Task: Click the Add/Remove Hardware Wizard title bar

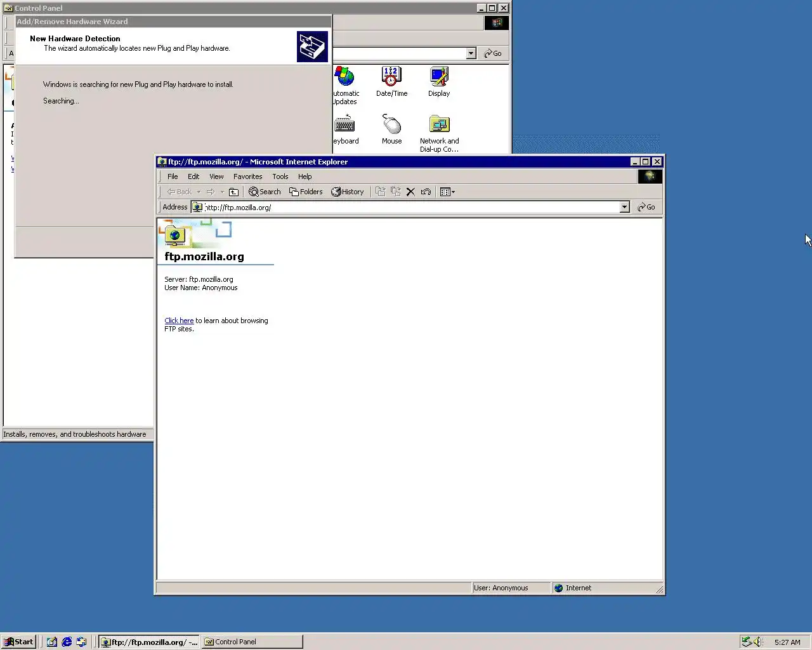Action: [173, 21]
